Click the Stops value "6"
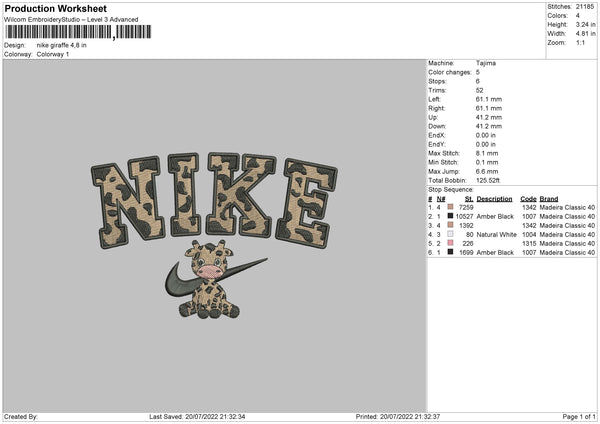Screen dimensions: 600x424 point(478,81)
